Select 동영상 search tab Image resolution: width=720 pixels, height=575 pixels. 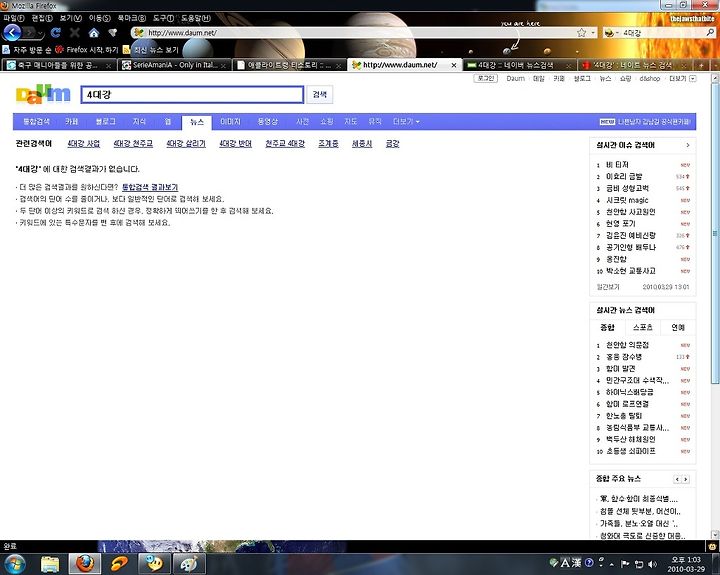point(267,122)
